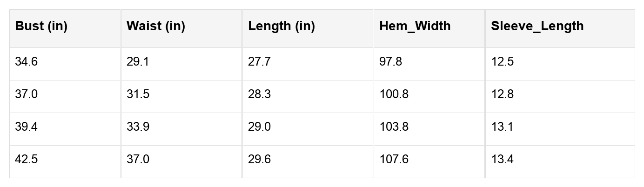644x187 pixels.
Task: Click the hem width value 100.8
Action: tap(394, 94)
